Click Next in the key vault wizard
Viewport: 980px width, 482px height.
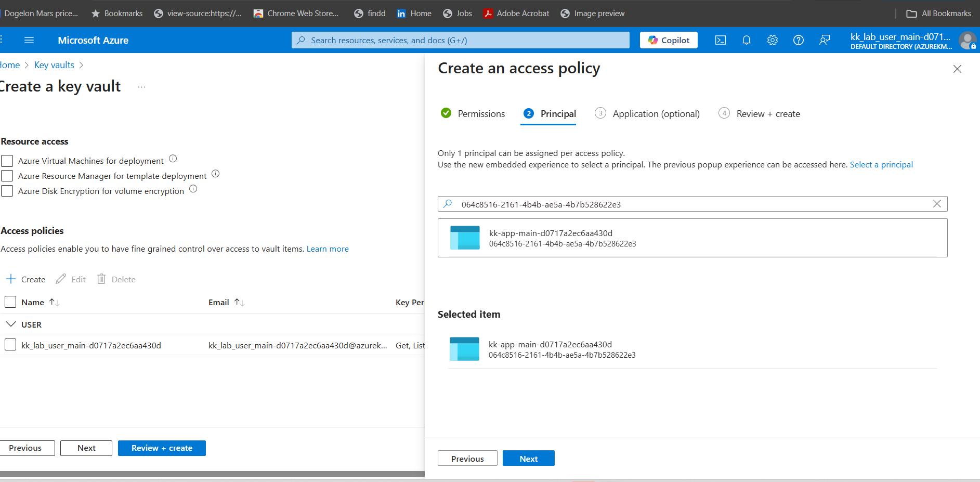86,448
